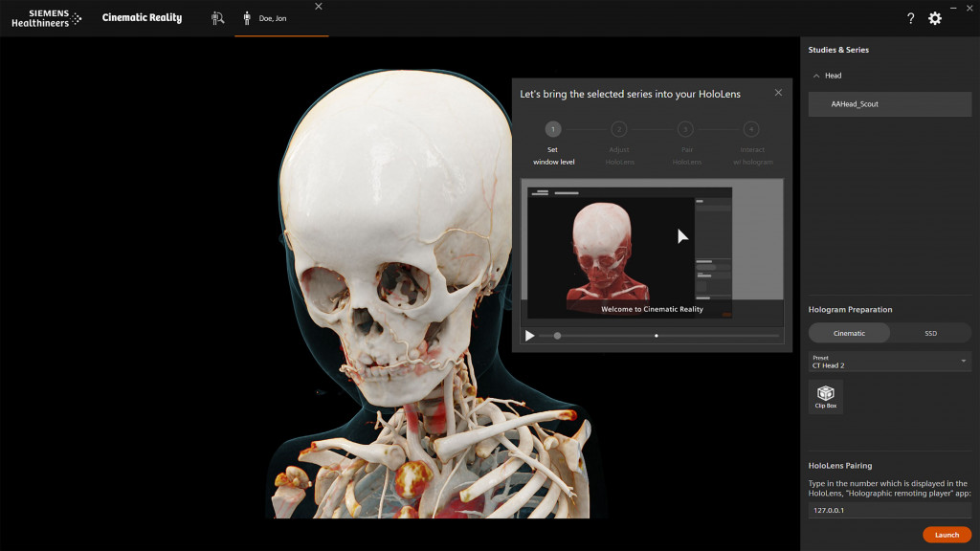The height and width of the screenshot is (551, 980).
Task: Open the patient search icon
Action: (x=217, y=18)
